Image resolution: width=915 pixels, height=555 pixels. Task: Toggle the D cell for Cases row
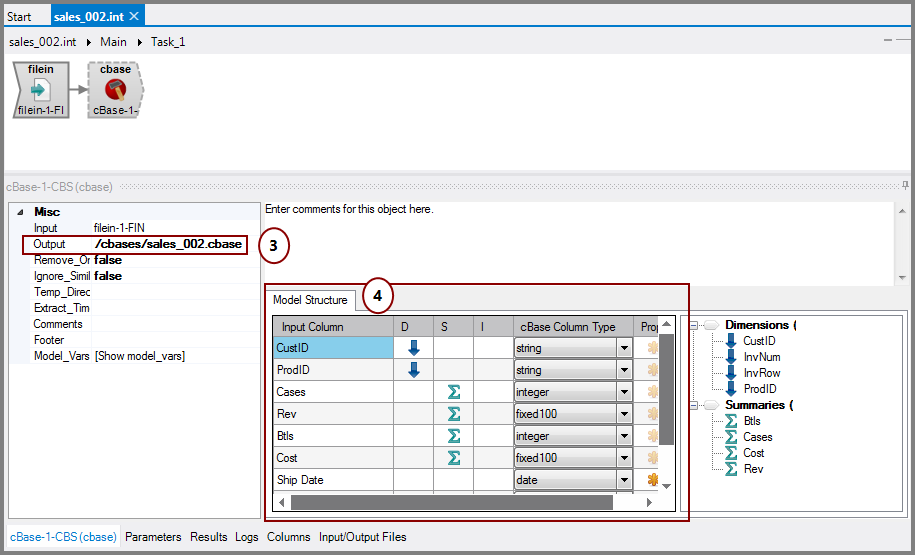tap(414, 392)
